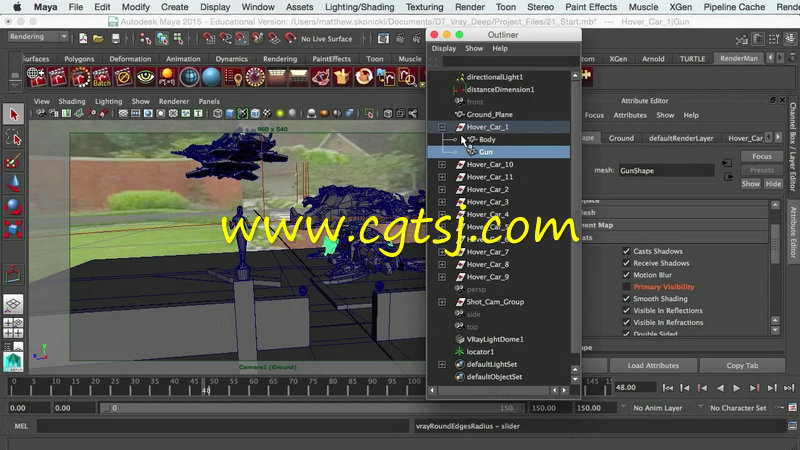This screenshot has height=450, width=800.
Task: Click the go to input connection icon
Action: click(x=727, y=163)
